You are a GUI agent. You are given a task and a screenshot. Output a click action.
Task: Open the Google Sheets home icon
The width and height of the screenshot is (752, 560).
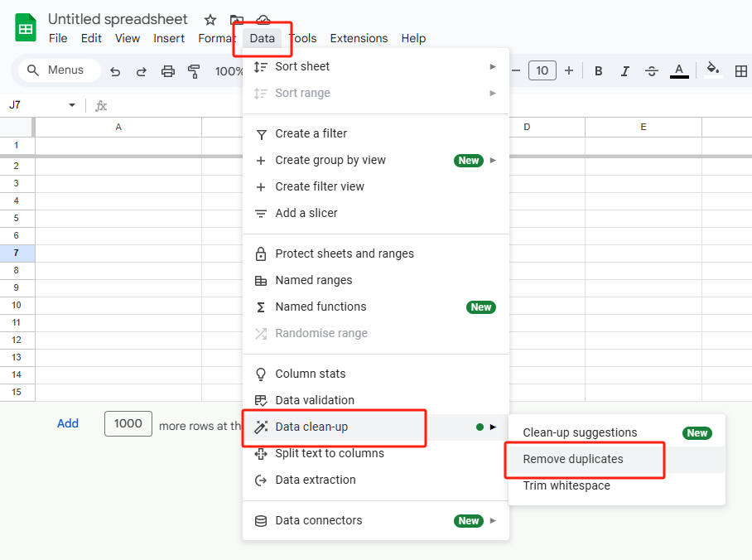[x=26, y=28]
